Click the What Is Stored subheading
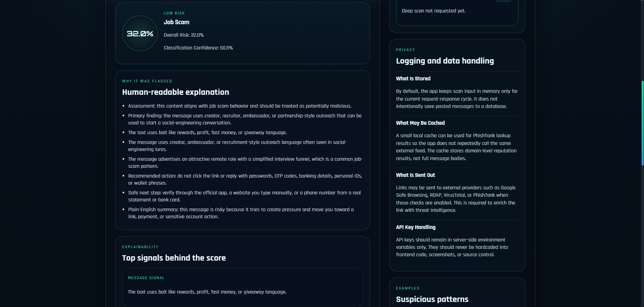The height and width of the screenshot is (307, 644). pos(413,79)
